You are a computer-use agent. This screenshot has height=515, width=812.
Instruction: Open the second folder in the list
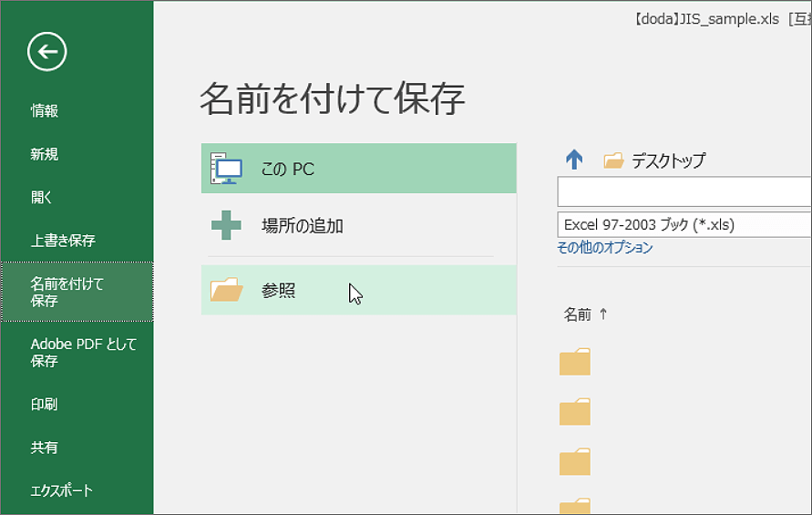tap(575, 411)
